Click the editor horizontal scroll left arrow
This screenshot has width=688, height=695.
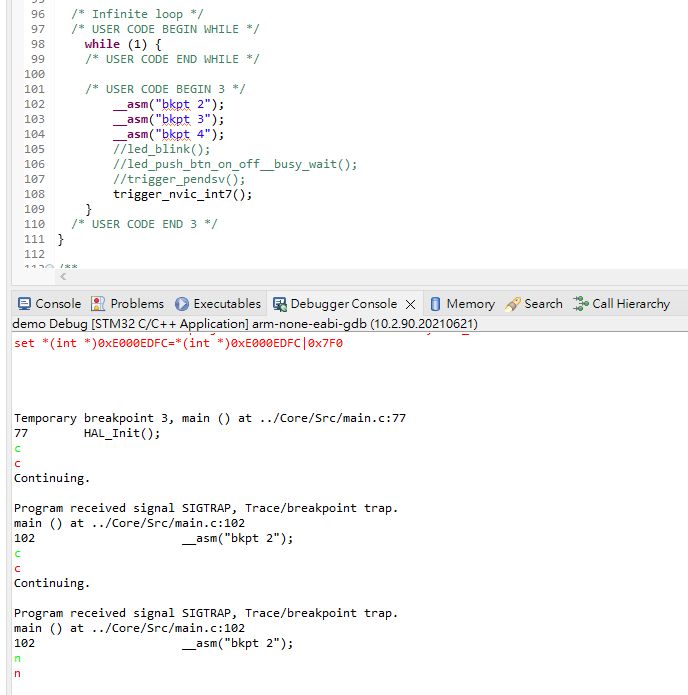pos(63,277)
